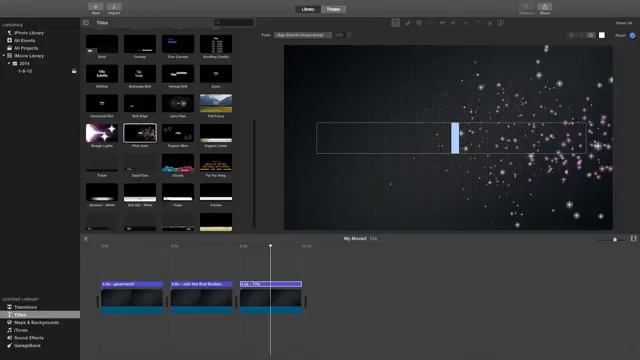This screenshot has width=640, height=360.
Task: Click the New project plus icon
Action: 96,7
